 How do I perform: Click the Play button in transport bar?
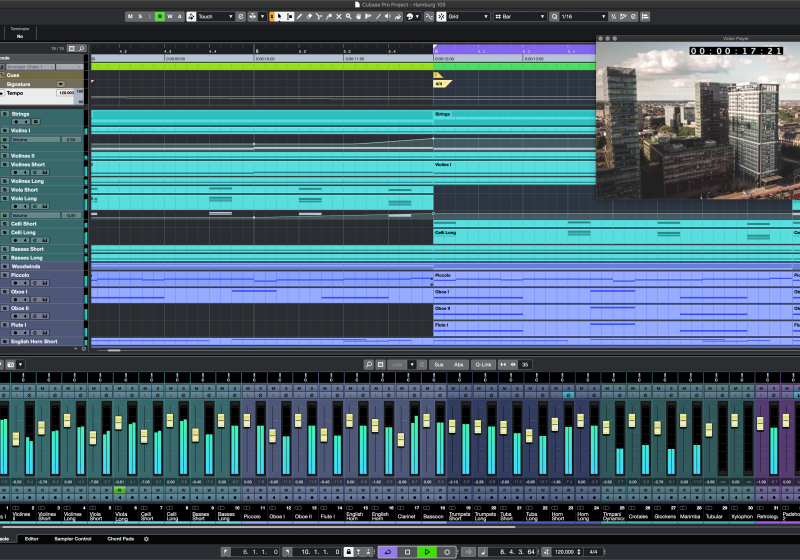click(427, 551)
